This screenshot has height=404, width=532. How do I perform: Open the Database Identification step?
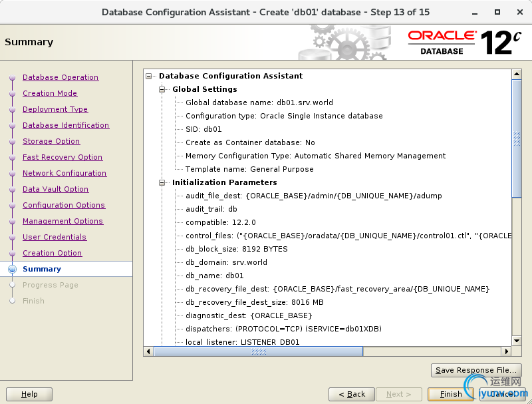tap(66, 125)
